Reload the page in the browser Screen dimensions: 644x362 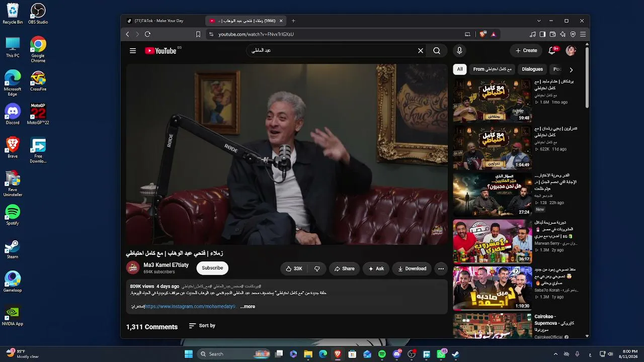147,34
